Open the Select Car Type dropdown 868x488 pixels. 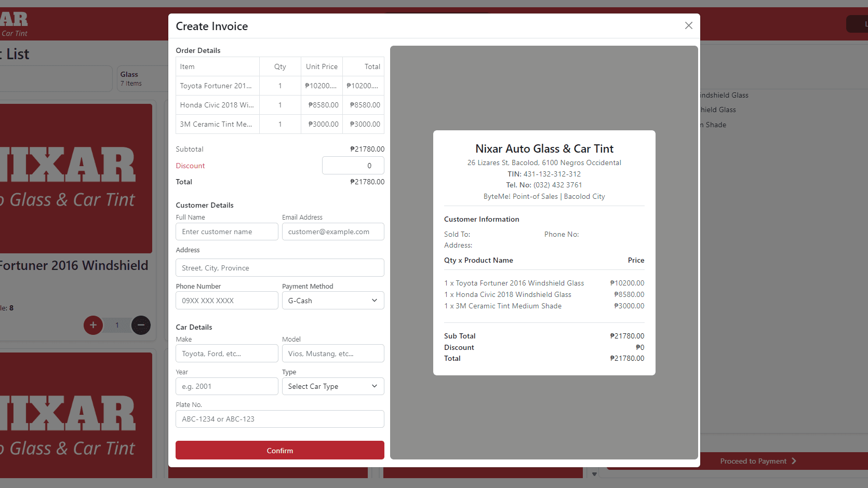click(332, 386)
